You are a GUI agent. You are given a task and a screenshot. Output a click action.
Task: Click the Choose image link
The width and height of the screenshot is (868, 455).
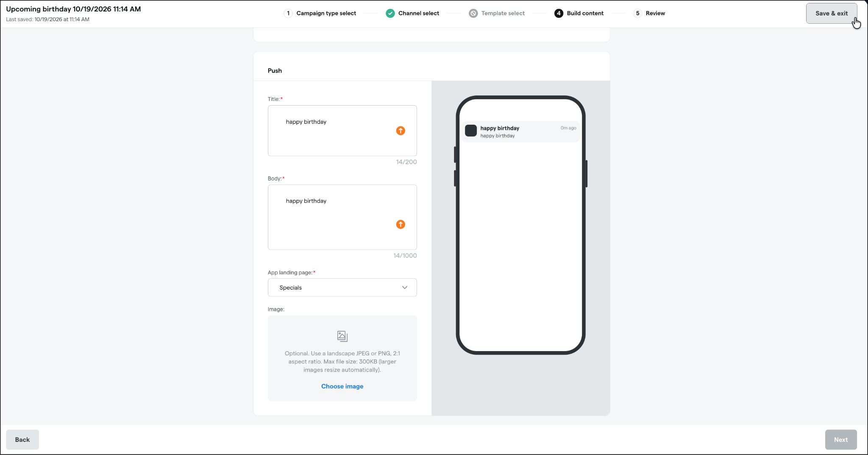(x=342, y=386)
